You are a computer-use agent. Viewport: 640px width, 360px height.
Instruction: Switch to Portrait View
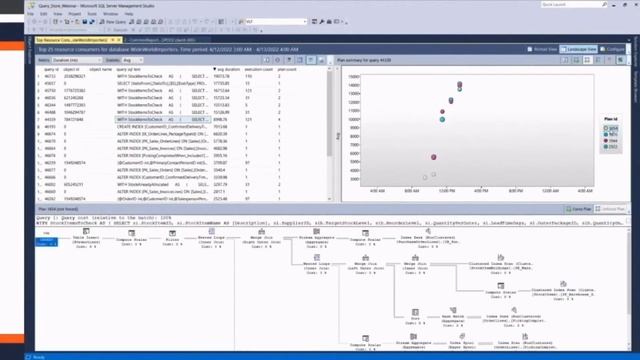tap(542, 49)
